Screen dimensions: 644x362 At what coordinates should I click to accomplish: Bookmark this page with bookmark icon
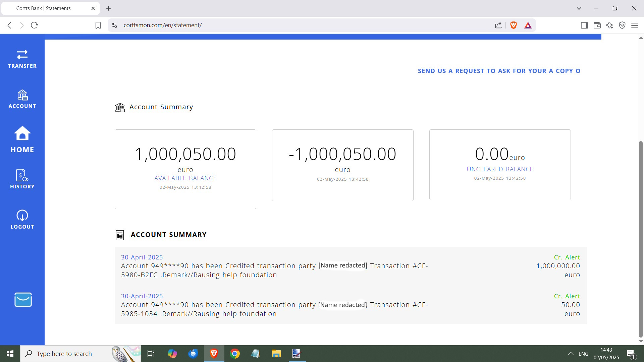point(98,25)
